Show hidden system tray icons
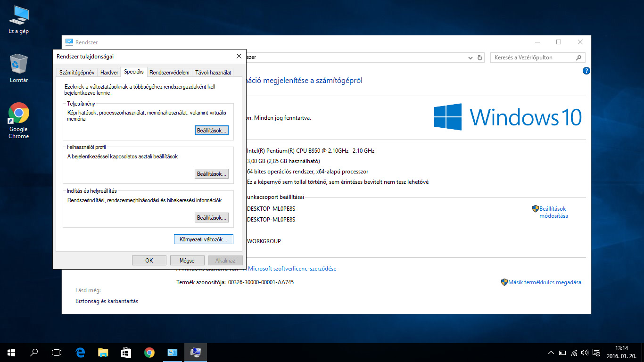 (x=551, y=353)
